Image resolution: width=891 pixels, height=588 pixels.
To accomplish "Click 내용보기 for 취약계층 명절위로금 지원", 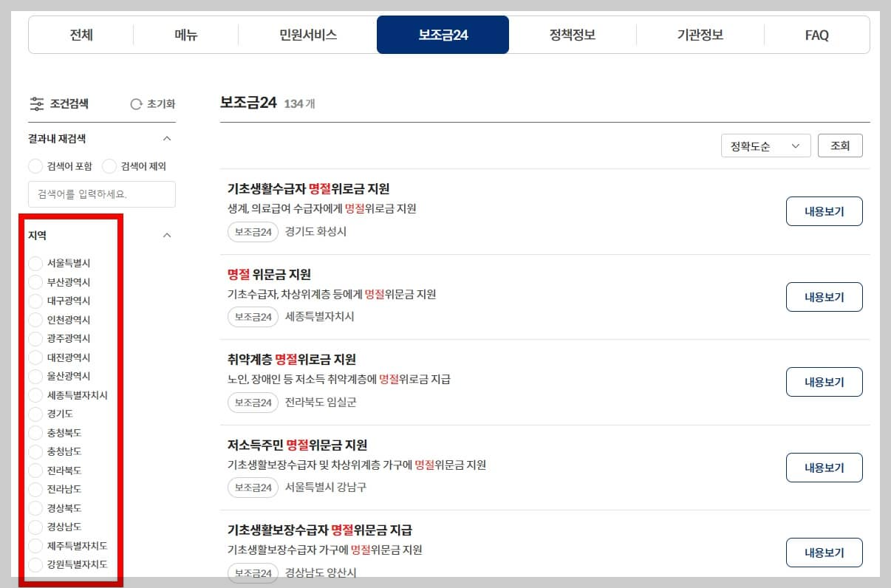I will click(824, 382).
